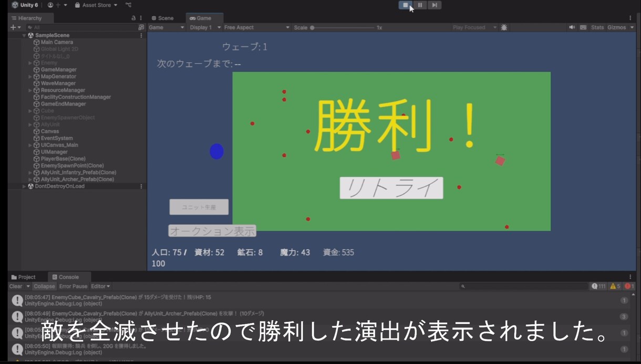This screenshot has width=641, height=364.
Task: Open the Asset Store menu
Action: click(x=96, y=5)
